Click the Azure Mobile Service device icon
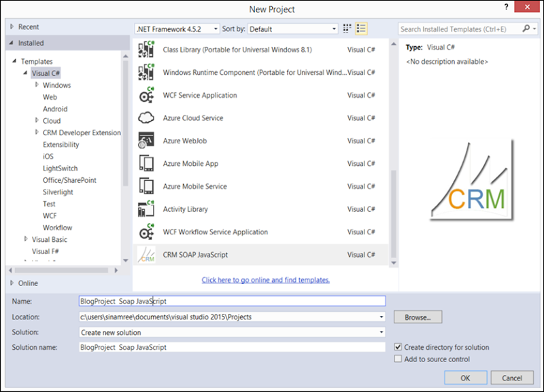The image size is (544, 392). pyautogui.click(x=146, y=186)
